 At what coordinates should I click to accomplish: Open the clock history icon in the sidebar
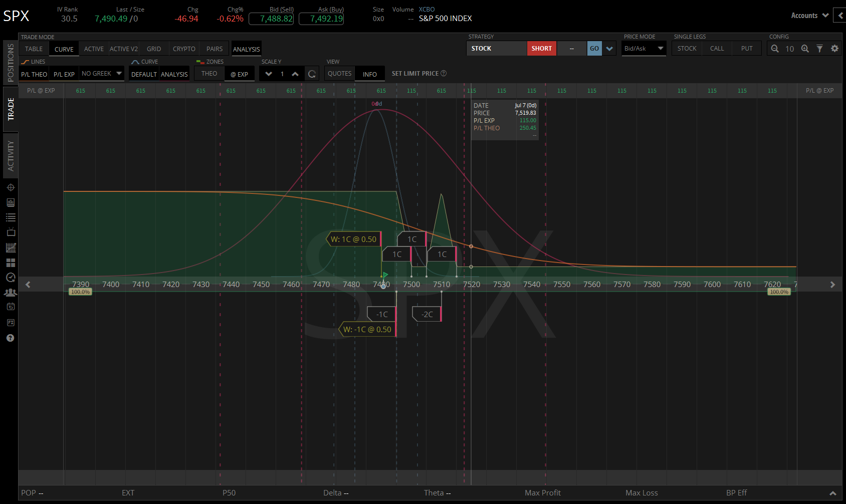(x=11, y=278)
